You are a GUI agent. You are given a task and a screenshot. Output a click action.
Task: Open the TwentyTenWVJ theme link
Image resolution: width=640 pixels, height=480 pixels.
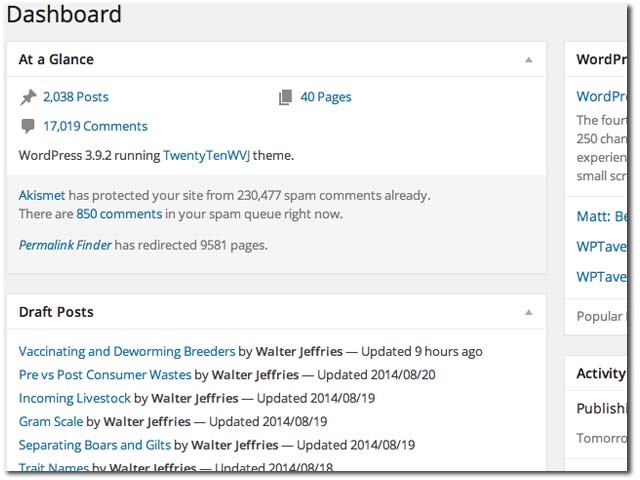click(207, 156)
